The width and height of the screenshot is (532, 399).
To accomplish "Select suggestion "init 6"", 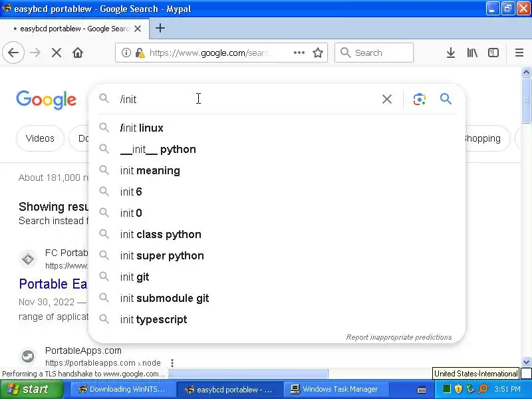I will click(277, 192).
